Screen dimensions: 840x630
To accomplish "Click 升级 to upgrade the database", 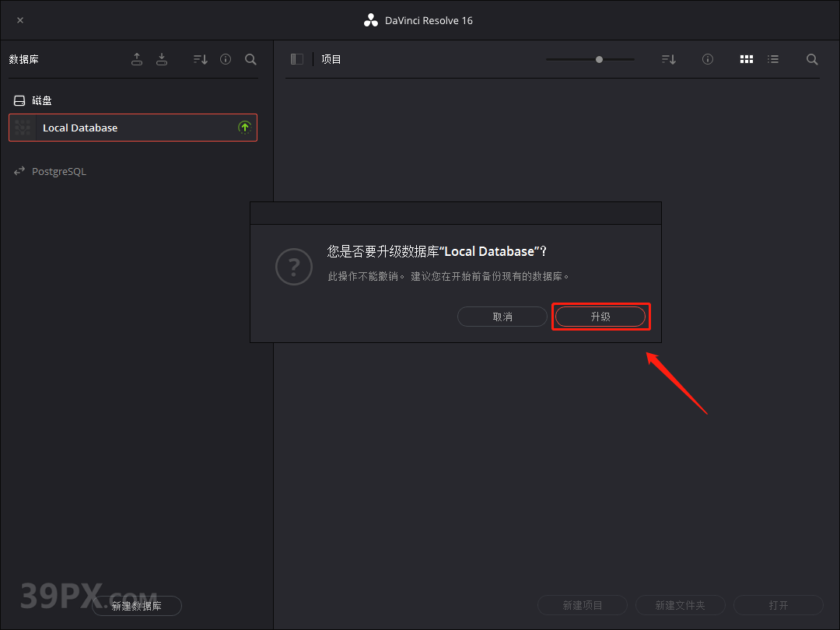I will click(x=600, y=317).
